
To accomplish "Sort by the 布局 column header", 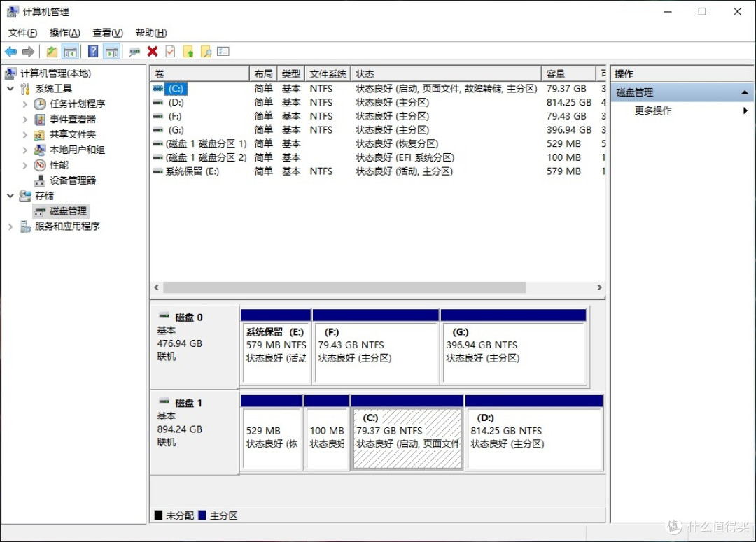I will [263, 73].
